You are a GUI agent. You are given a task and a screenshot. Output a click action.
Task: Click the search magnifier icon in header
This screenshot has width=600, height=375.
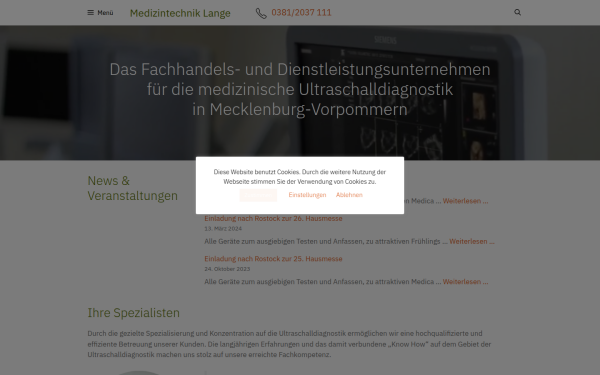coord(517,12)
